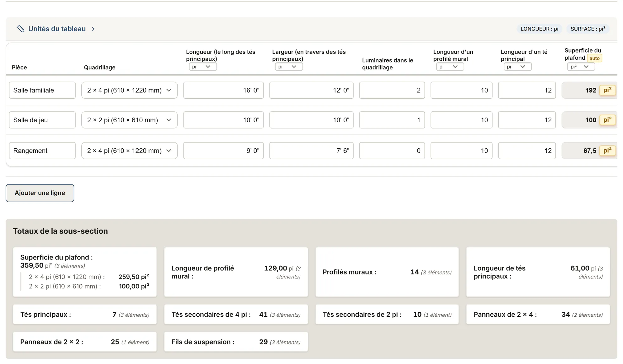The width and height of the screenshot is (623, 364).
Task: Open the profilé mural unit dropdown
Action: click(x=450, y=67)
